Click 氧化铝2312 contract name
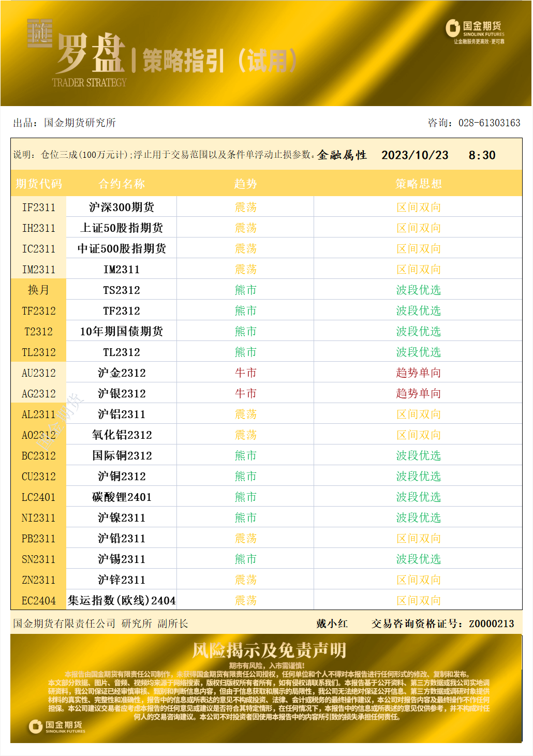The image size is (533, 756). pyautogui.click(x=122, y=435)
